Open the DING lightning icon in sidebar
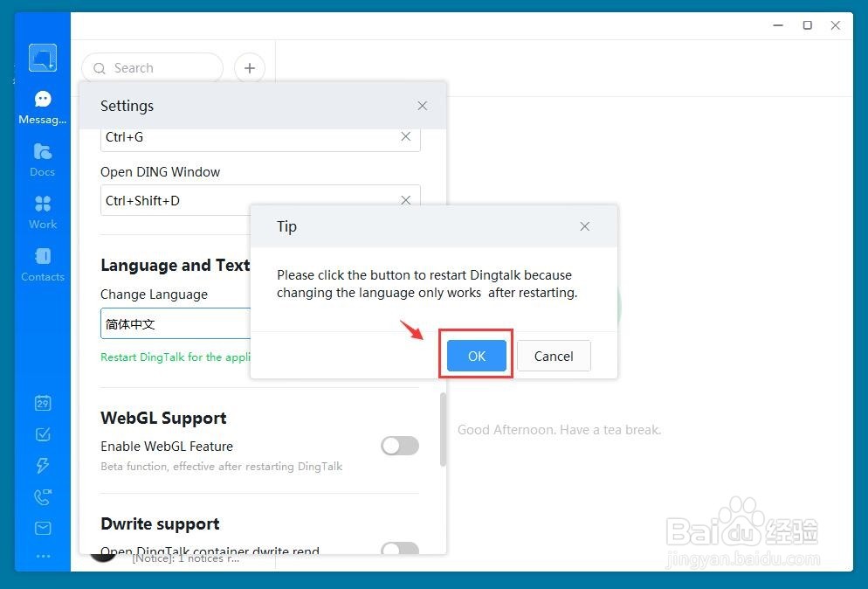 point(43,466)
